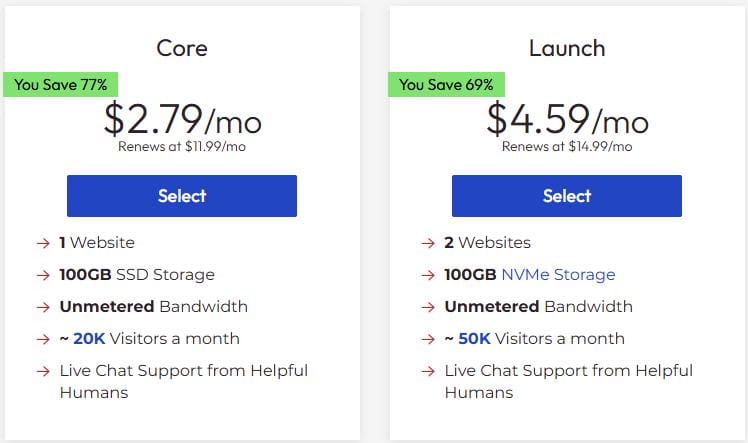748x443 pixels.
Task: Click the 20K visitors link
Action: 88,338
